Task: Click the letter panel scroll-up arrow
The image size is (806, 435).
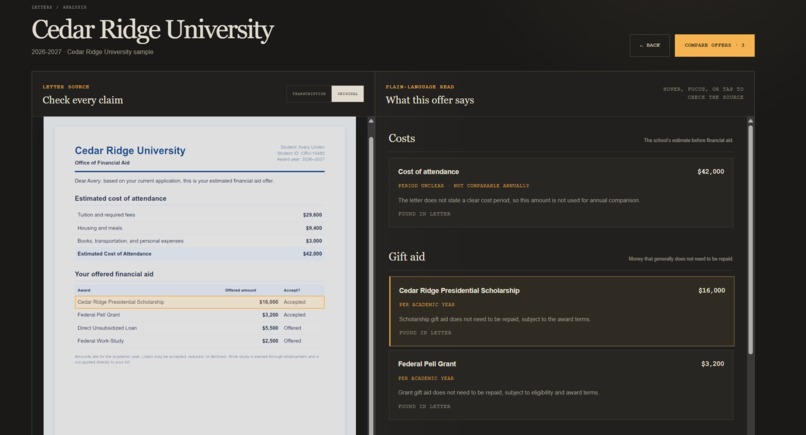Action: coord(371,121)
